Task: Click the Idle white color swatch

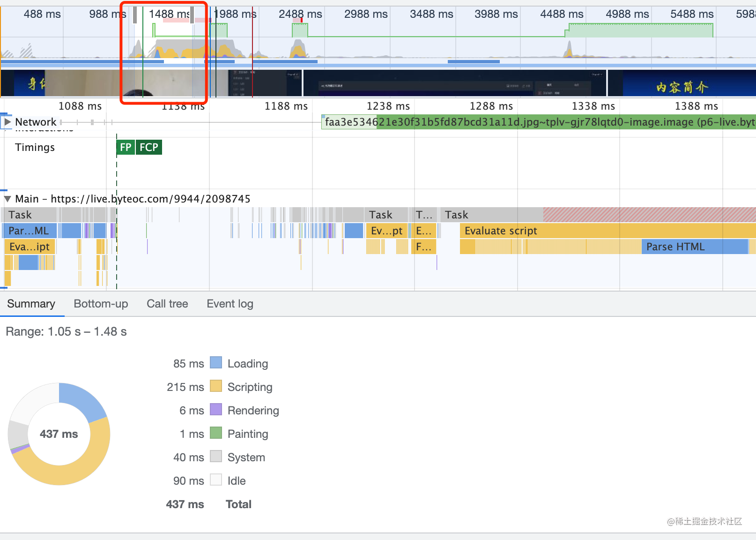Action: tap(216, 480)
